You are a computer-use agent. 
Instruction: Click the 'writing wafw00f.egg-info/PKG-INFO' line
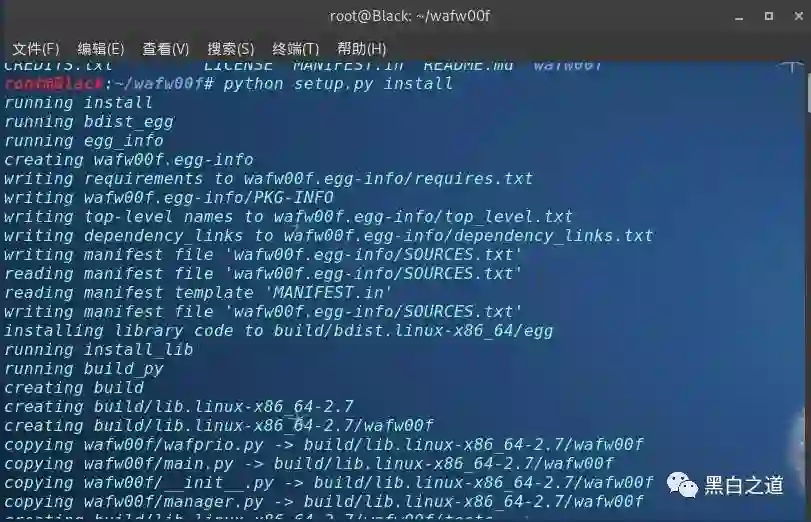click(x=169, y=198)
